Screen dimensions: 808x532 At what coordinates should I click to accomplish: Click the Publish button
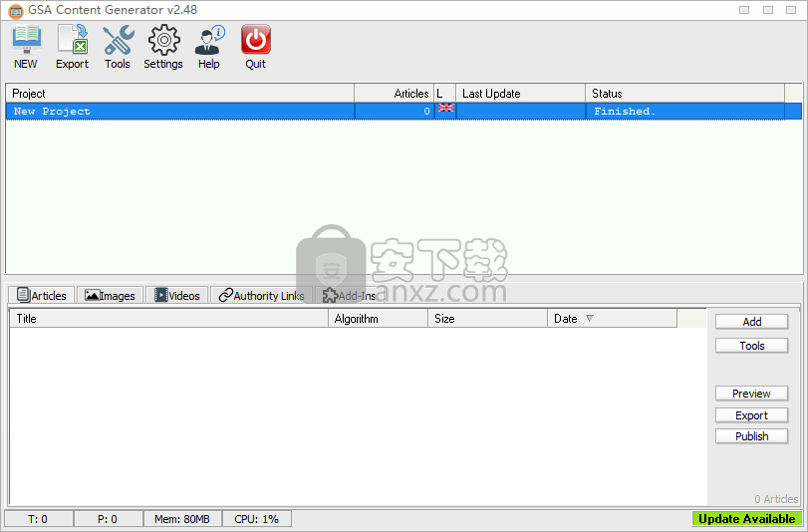pyautogui.click(x=752, y=436)
